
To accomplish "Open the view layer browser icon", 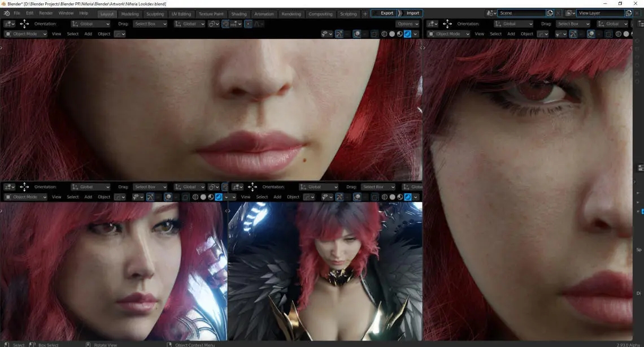I will click(x=571, y=13).
